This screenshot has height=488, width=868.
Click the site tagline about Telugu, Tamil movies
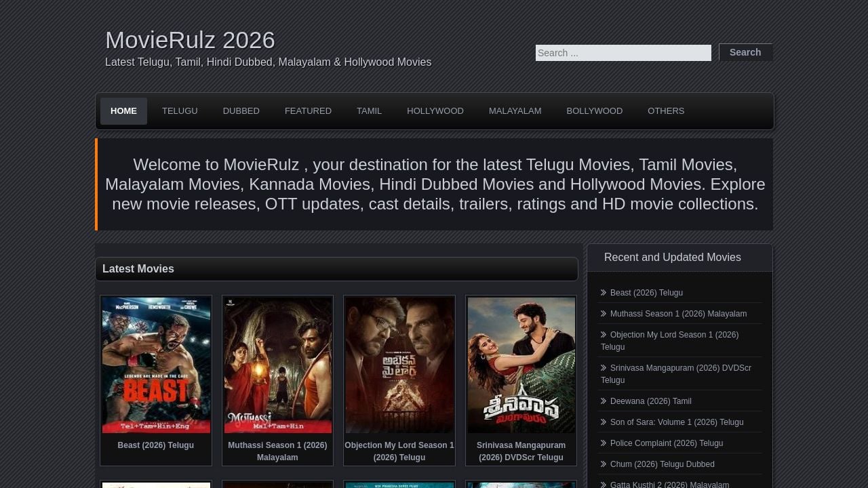(268, 62)
